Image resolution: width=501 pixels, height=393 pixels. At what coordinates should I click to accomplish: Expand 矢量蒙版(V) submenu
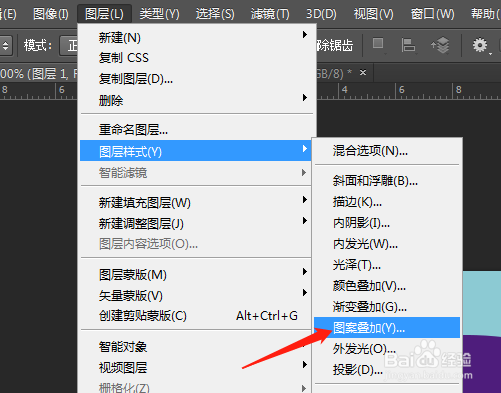197,295
